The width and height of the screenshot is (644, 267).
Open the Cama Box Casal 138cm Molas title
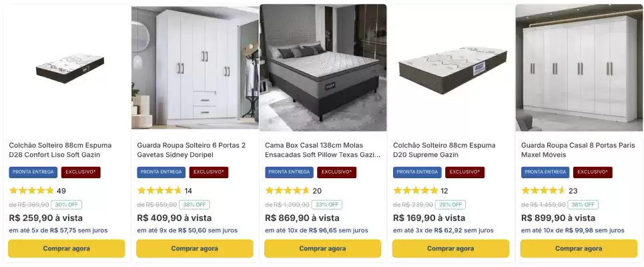pos(323,150)
